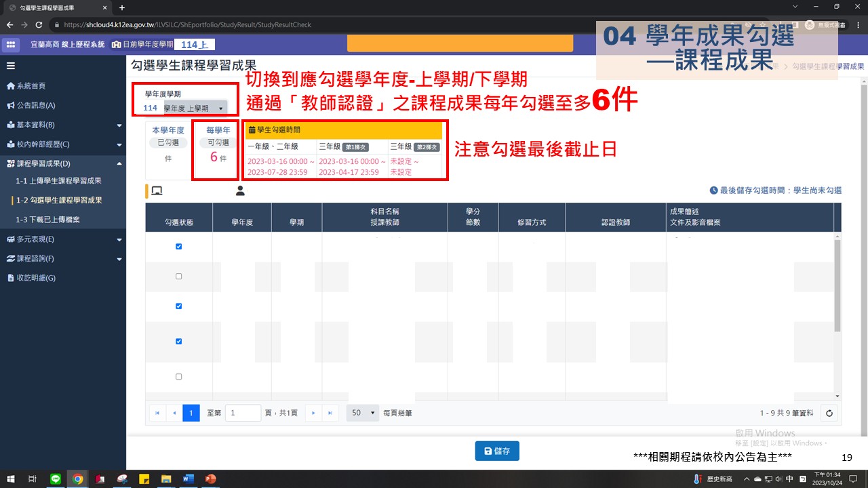Uncheck the first row checkbox
The height and width of the screenshot is (488, 868).
pos(179,247)
